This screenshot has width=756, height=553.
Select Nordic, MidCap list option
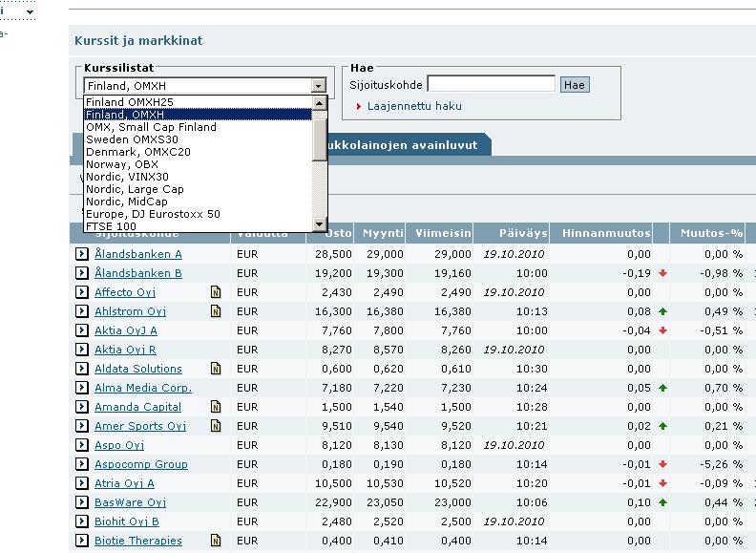click(199, 202)
